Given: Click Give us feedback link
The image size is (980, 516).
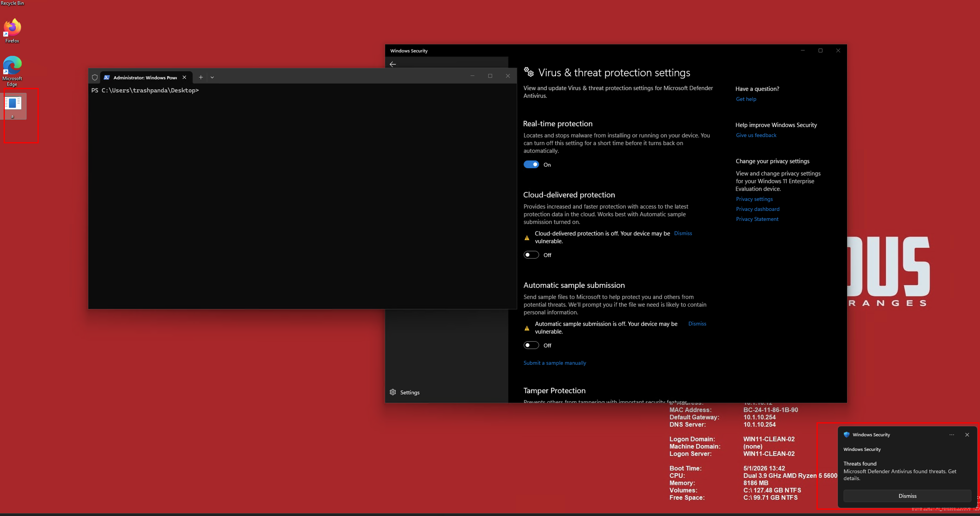Looking at the screenshot, I should point(756,135).
